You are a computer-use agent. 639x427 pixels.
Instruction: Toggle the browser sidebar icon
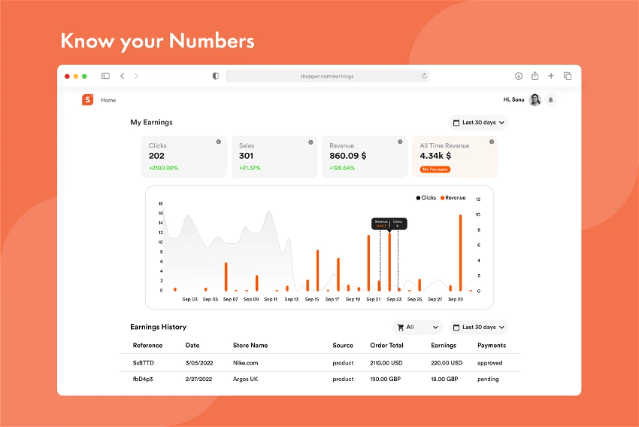click(105, 76)
